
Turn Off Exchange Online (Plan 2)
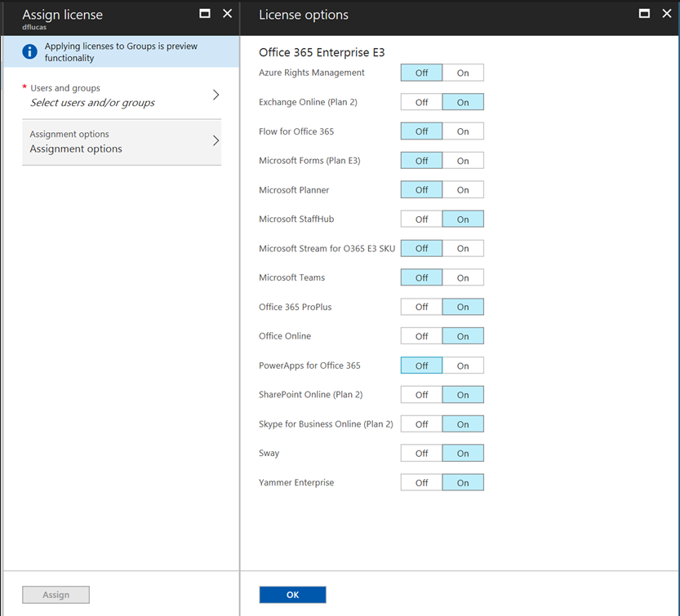click(421, 102)
